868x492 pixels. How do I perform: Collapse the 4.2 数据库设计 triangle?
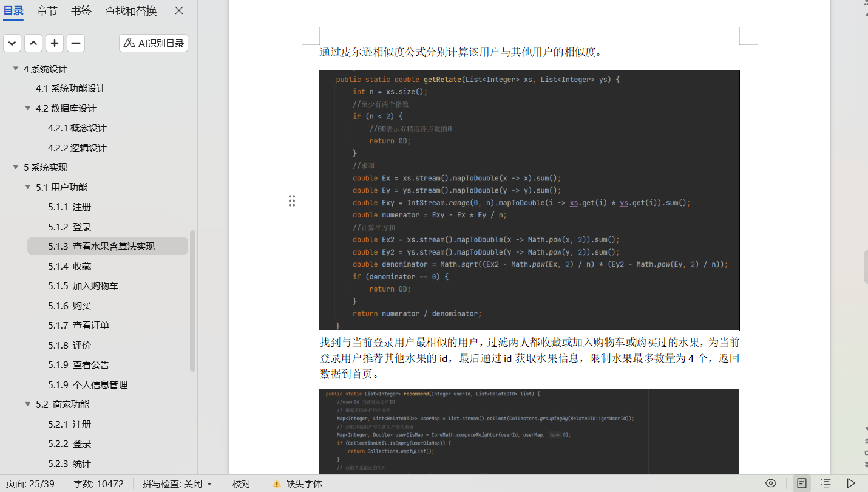(x=28, y=108)
